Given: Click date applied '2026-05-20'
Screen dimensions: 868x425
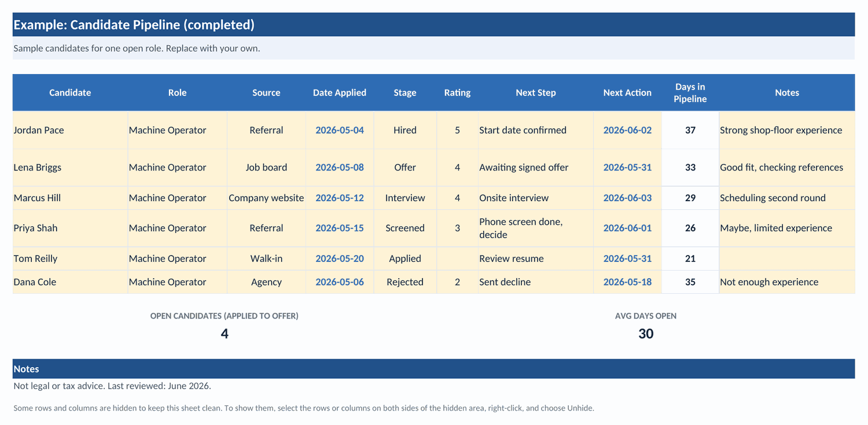Looking at the screenshot, I should click(x=340, y=258).
